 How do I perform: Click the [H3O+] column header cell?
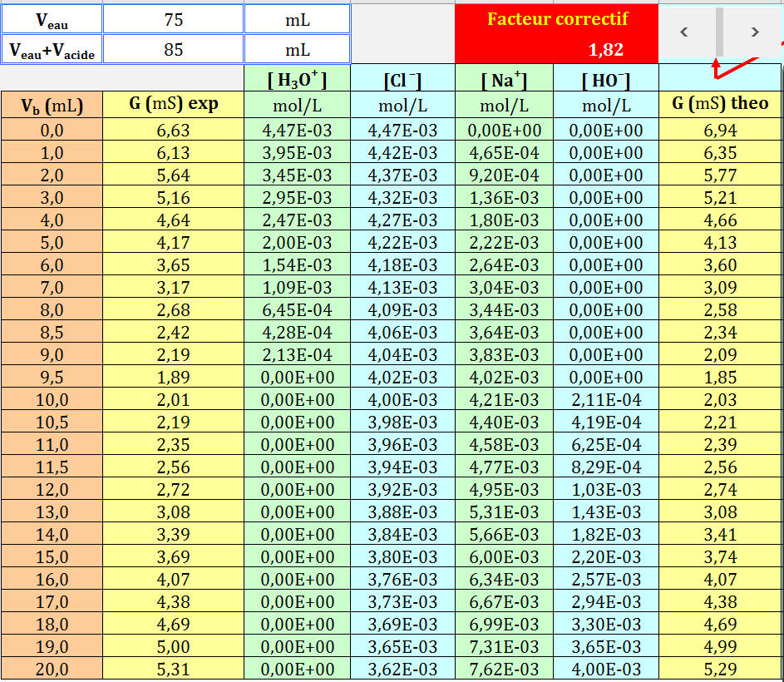pos(297,81)
